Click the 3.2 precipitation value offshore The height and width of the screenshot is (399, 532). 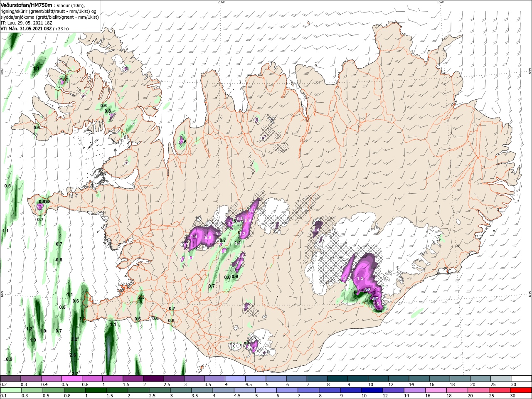tap(74, 340)
